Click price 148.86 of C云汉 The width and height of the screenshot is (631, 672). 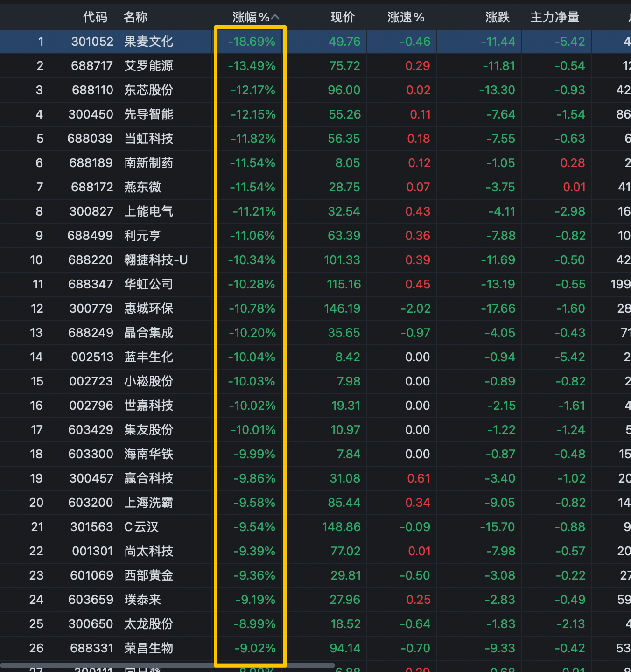[x=341, y=527]
